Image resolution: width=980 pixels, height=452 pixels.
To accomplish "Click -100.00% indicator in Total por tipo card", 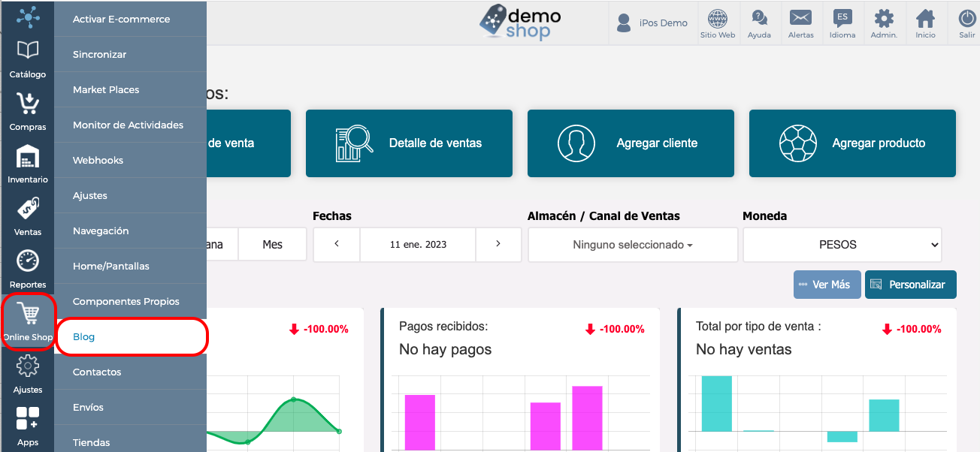I will pyautogui.click(x=912, y=329).
